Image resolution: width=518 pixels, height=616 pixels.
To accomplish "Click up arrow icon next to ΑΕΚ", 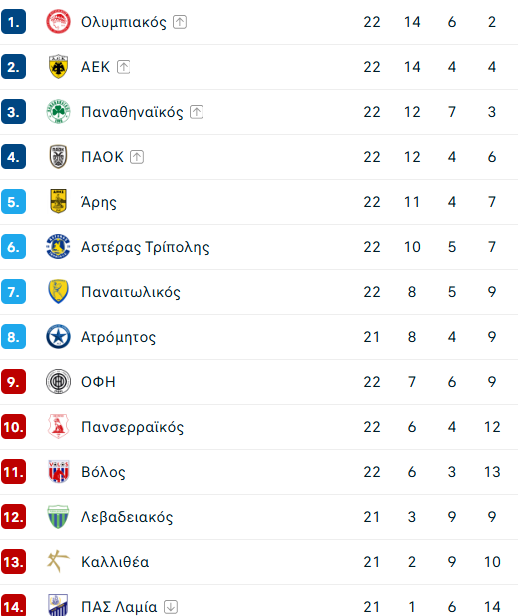I will point(123,67).
